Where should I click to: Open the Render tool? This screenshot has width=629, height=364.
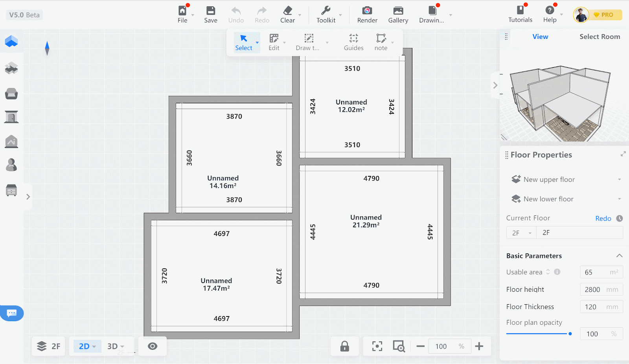pos(367,15)
